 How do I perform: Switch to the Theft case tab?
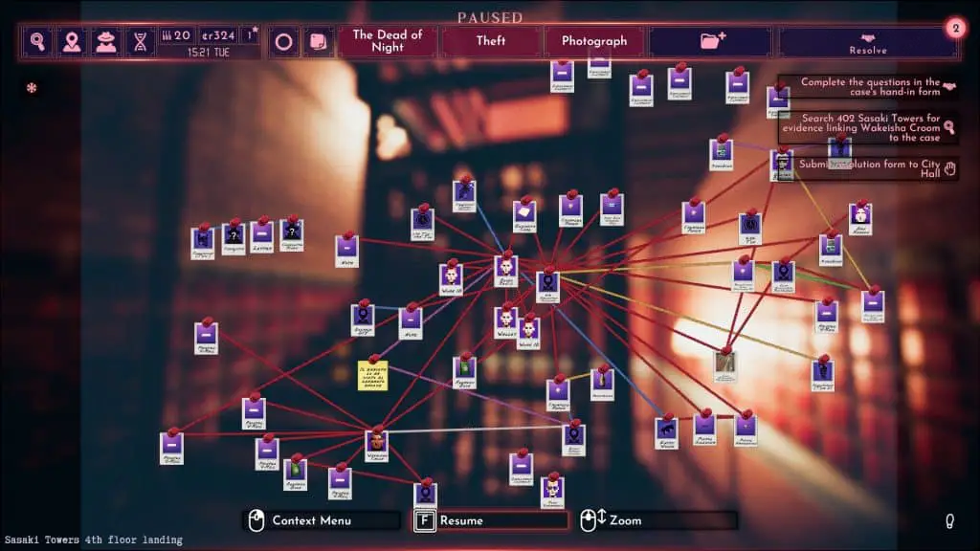click(491, 40)
